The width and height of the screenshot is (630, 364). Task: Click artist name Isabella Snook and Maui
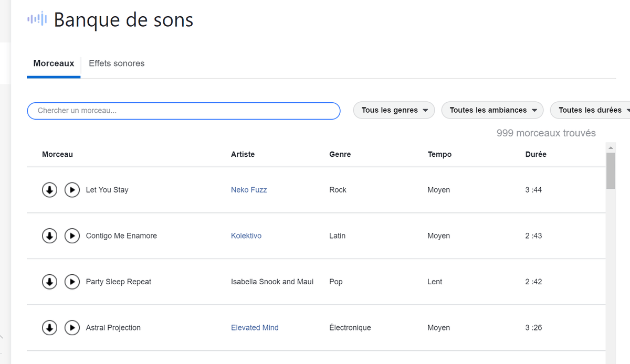coord(272,282)
